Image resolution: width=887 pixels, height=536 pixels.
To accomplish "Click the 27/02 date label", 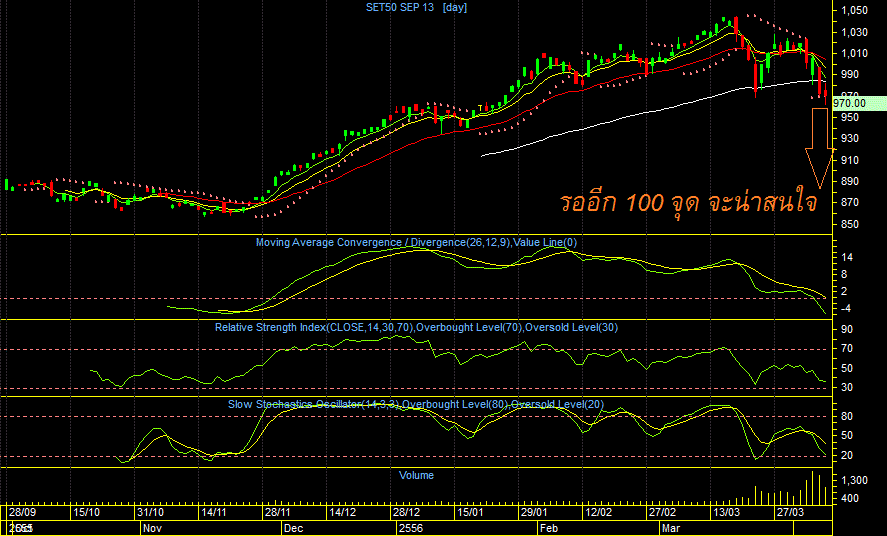I will 662,512.
